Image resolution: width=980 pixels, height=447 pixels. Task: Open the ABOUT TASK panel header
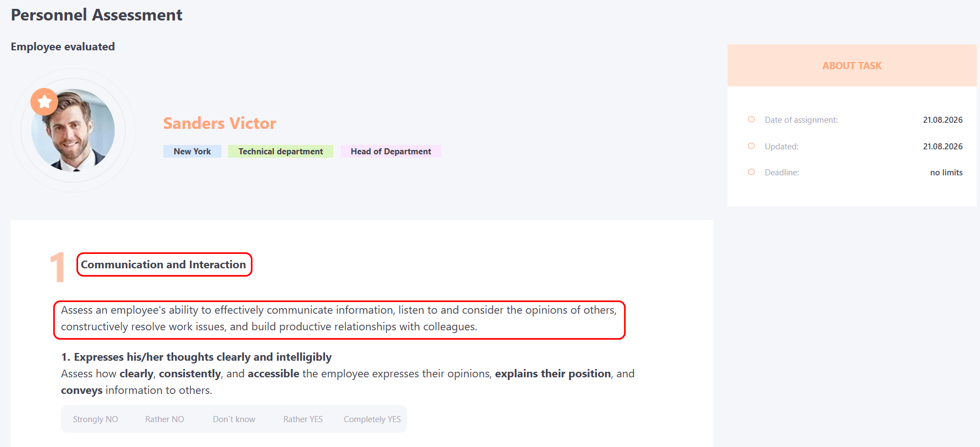[x=852, y=65]
